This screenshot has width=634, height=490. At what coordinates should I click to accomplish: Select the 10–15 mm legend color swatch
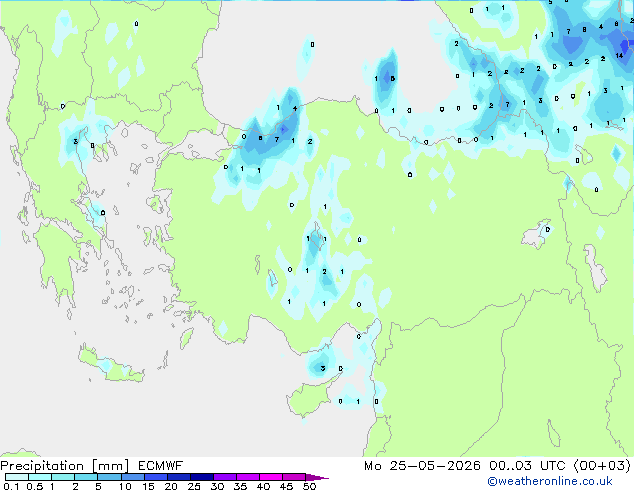[132, 477]
